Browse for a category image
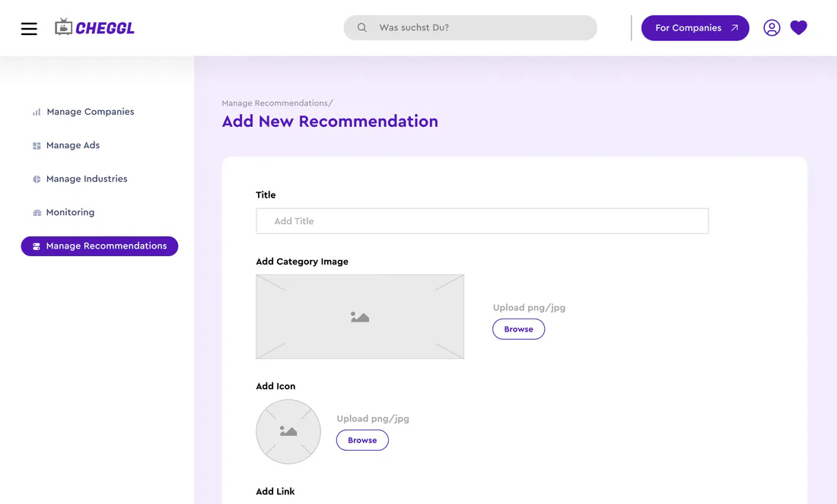837x504 pixels. tap(518, 329)
